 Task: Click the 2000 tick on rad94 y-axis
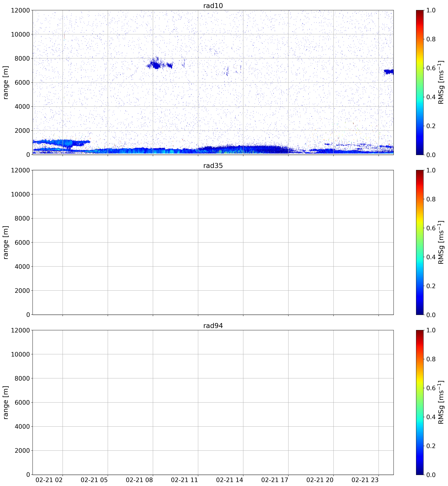(x=22, y=451)
